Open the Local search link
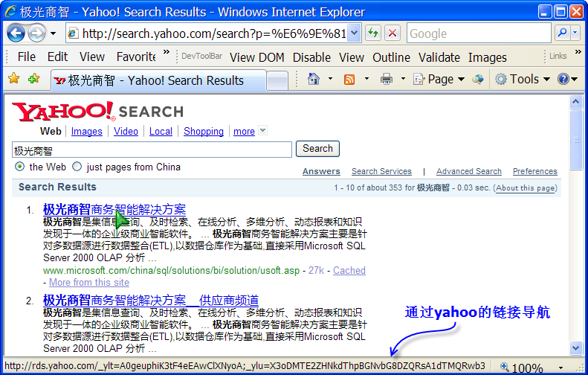Screen dimensions: 588x375 pos(161,132)
